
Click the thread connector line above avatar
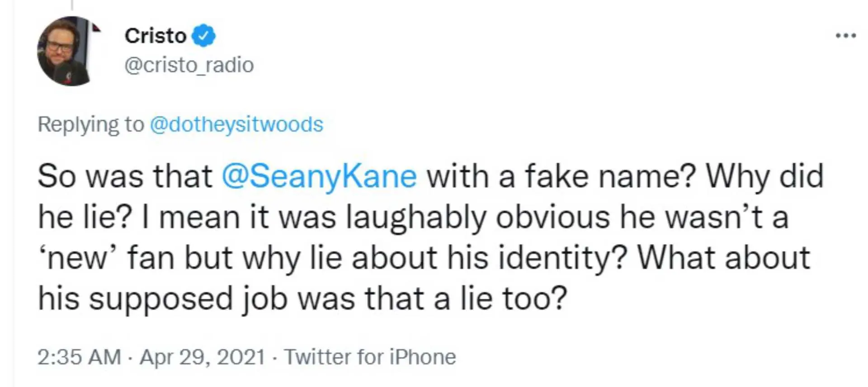point(72,5)
